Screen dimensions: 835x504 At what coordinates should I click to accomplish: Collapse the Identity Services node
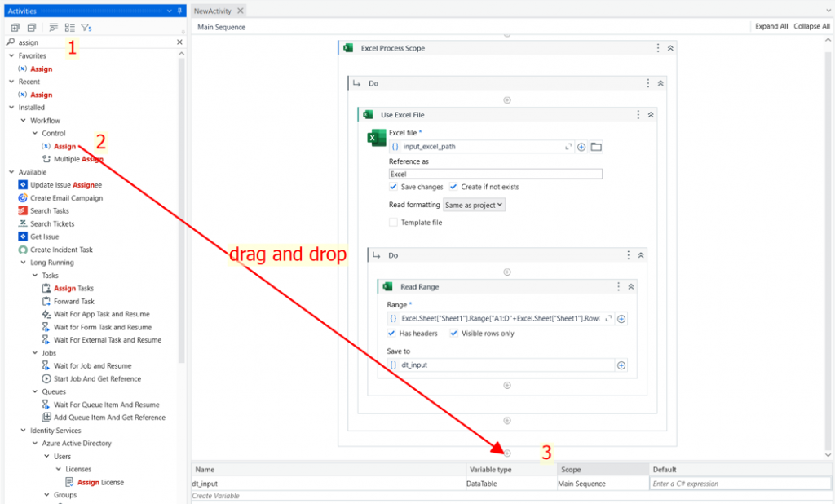click(x=23, y=430)
